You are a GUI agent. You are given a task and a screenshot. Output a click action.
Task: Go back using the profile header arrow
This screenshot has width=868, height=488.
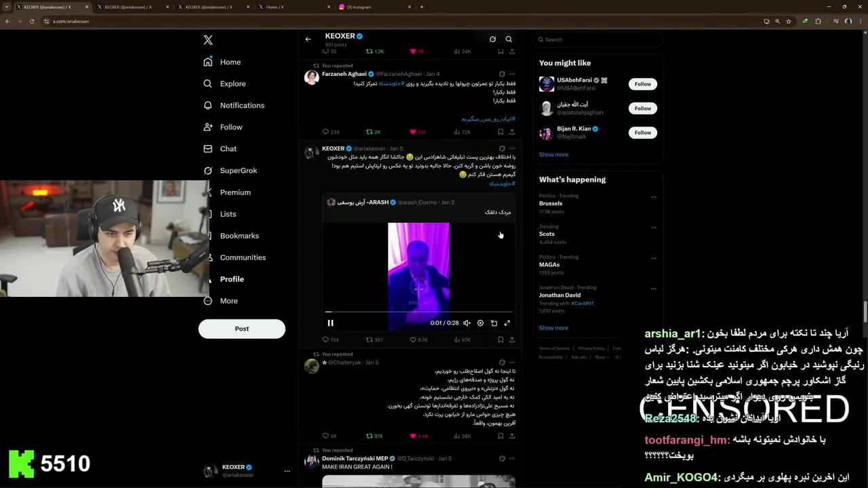(x=308, y=39)
